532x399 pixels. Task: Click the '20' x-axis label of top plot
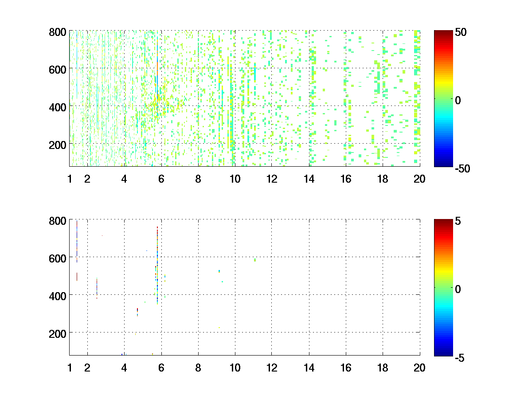[419, 179]
